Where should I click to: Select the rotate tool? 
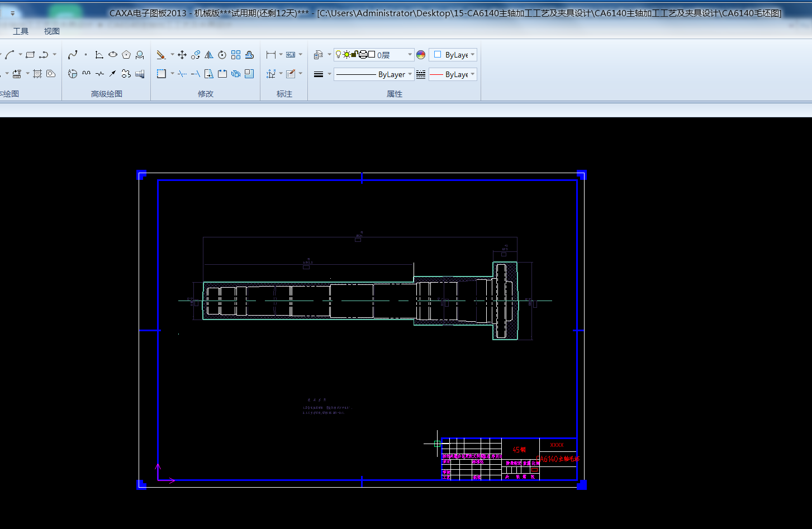pyautogui.click(x=222, y=55)
